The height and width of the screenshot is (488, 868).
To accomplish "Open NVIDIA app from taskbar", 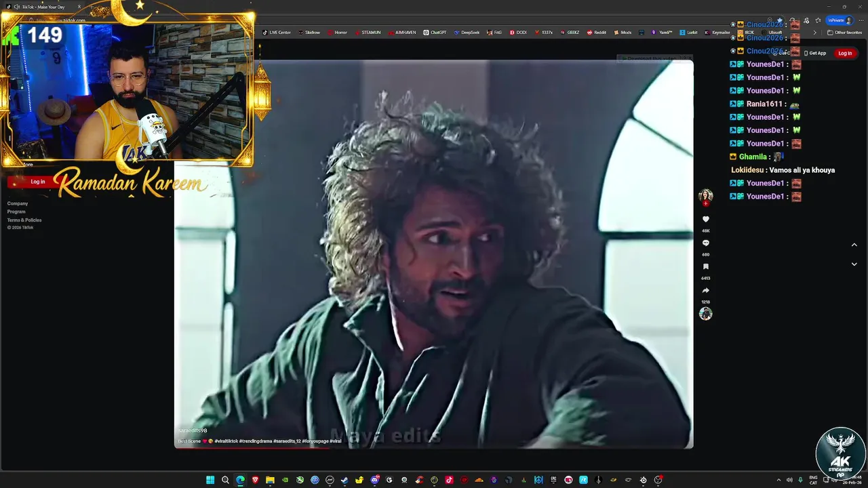I will (x=285, y=480).
